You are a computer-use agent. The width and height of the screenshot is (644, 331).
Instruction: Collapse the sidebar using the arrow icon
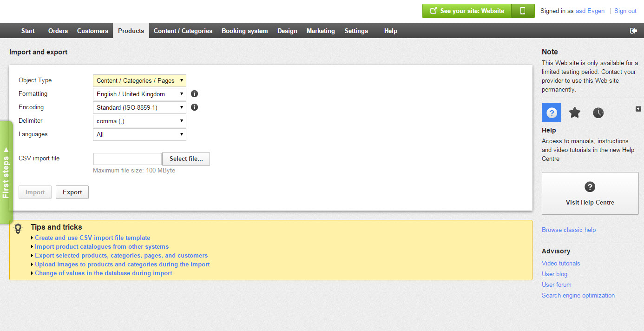point(638,109)
